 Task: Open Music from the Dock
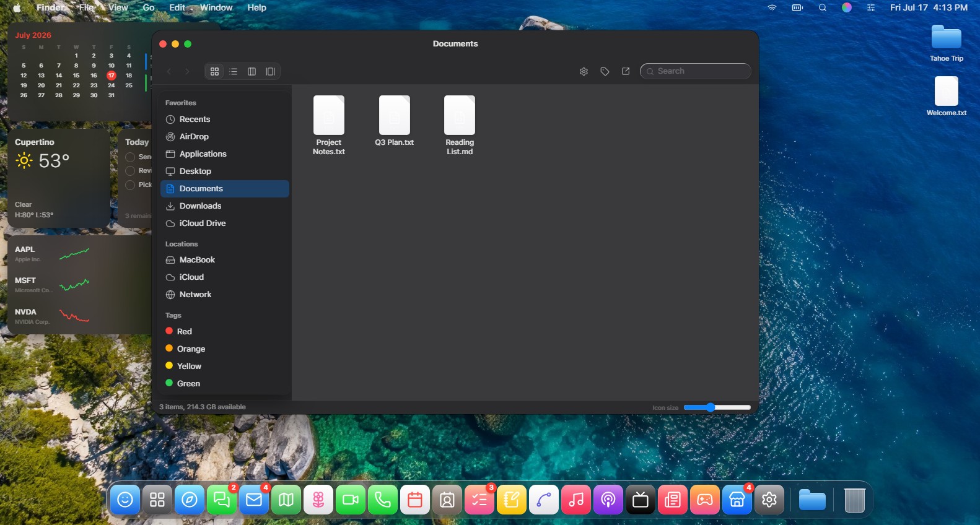tap(576, 500)
